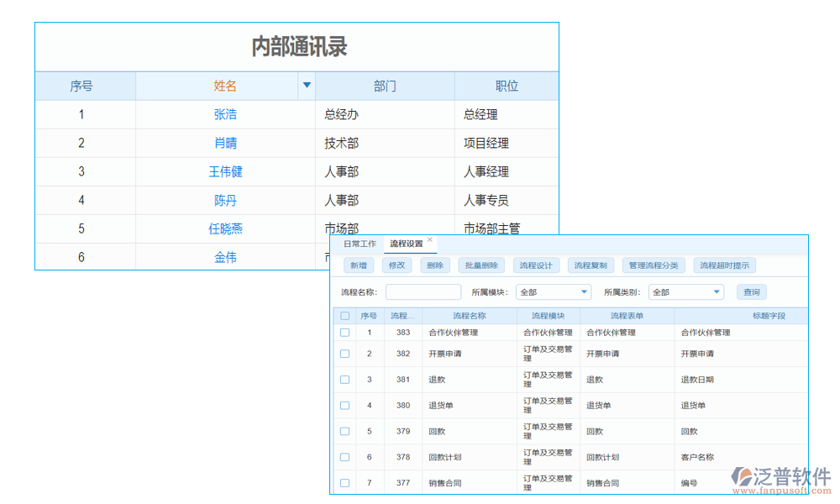Click 流程超时提示 timeout reminder button
Image resolution: width=840 pixels, height=504 pixels.
(x=726, y=265)
